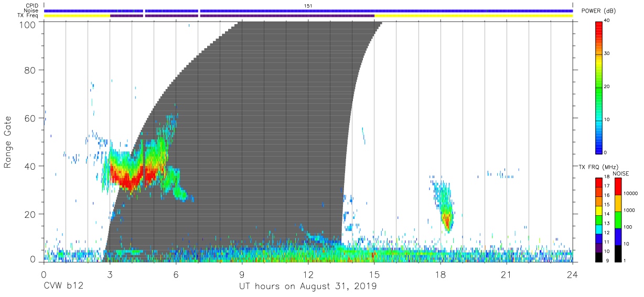Click the 24 hour tick on UT axis
This screenshot has width=644, height=297.
pyautogui.click(x=572, y=274)
